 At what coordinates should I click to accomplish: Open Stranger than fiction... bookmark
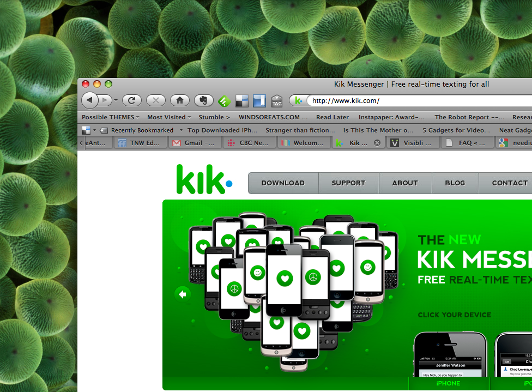pyautogui.click(x=300, y=130)
